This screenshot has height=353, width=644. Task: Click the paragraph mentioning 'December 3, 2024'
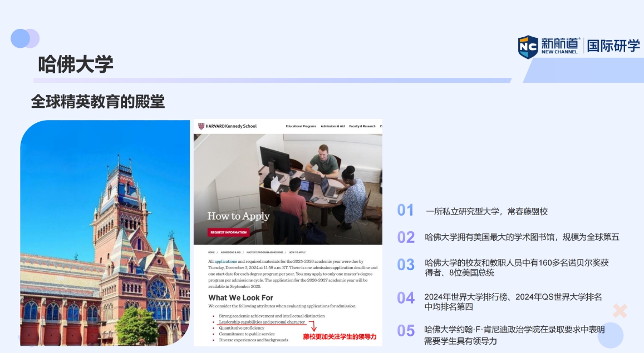click(x=292, y=274)
